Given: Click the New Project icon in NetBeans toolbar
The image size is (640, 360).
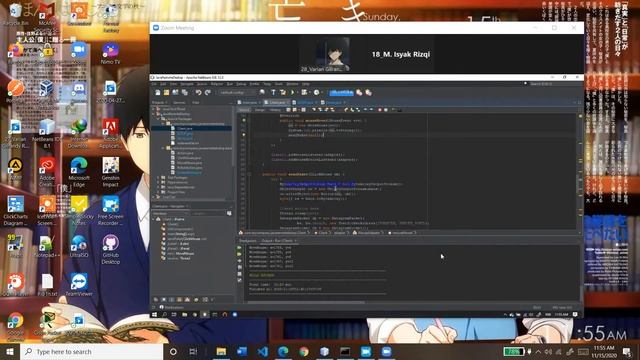Looking at the screenshot, I should (x=167, y=93).
